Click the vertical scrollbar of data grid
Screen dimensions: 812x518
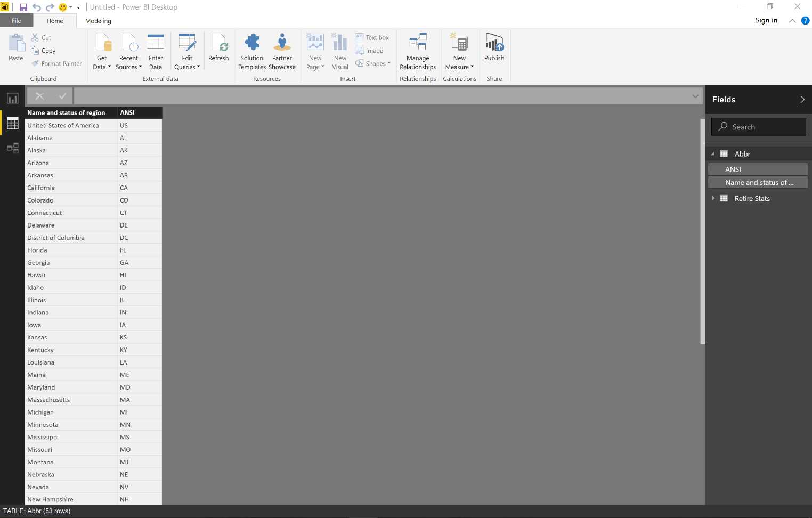point(702,231)
